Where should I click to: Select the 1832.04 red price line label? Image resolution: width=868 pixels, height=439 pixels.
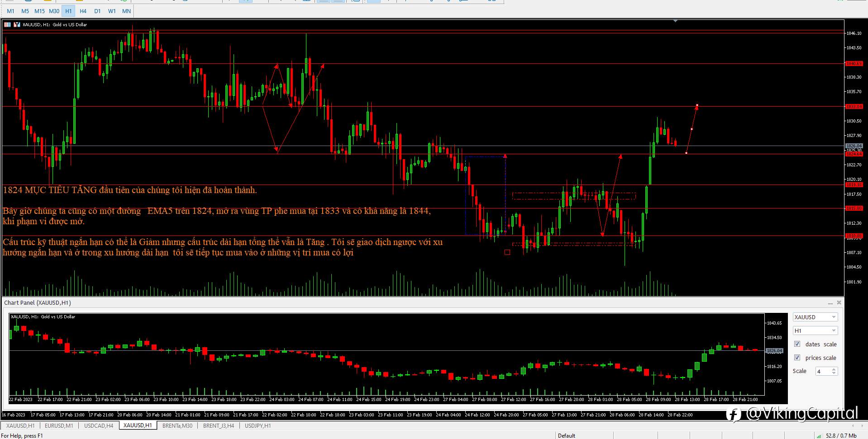854,107
